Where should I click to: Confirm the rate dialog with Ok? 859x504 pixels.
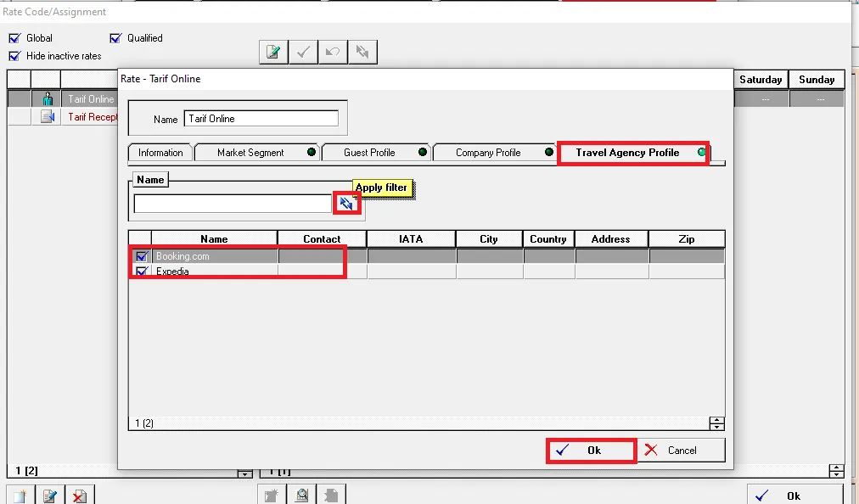pyautogui.click(x=591, y=451)
